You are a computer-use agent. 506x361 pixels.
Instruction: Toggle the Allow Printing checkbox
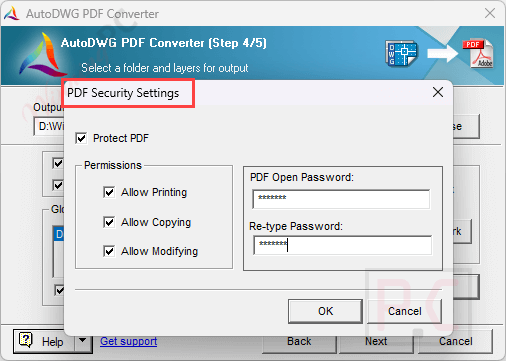point(109,192)
